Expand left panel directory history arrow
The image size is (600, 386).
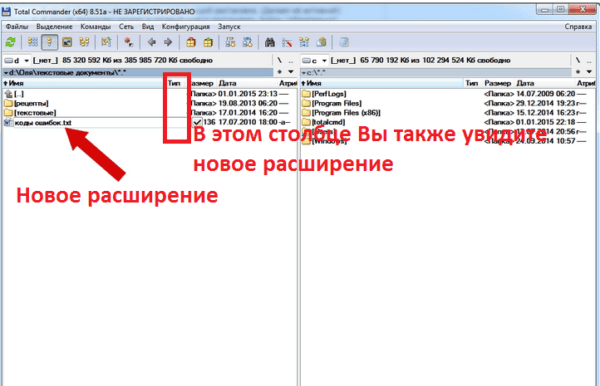click(x=291, y=72)
